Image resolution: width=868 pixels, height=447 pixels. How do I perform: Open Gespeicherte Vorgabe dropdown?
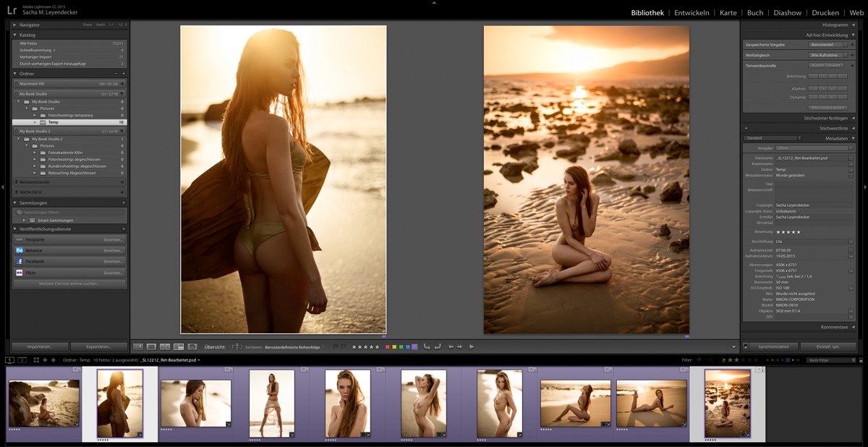click(827, 45)
